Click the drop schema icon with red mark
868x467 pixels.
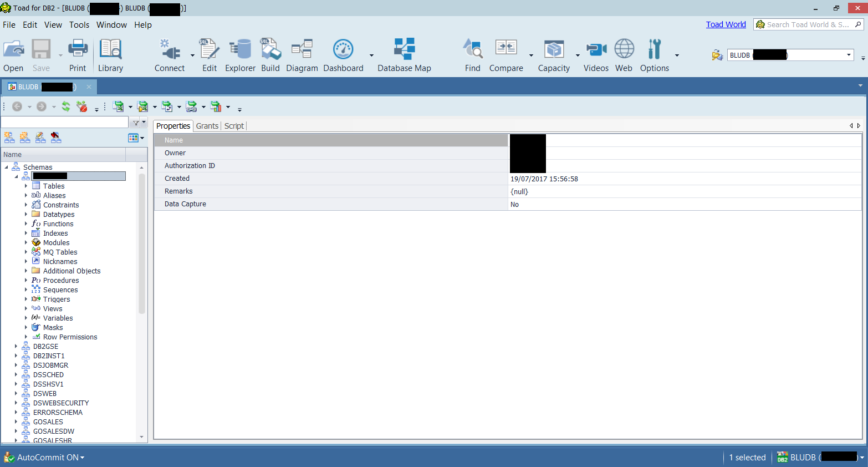click(x=56, y=138)
